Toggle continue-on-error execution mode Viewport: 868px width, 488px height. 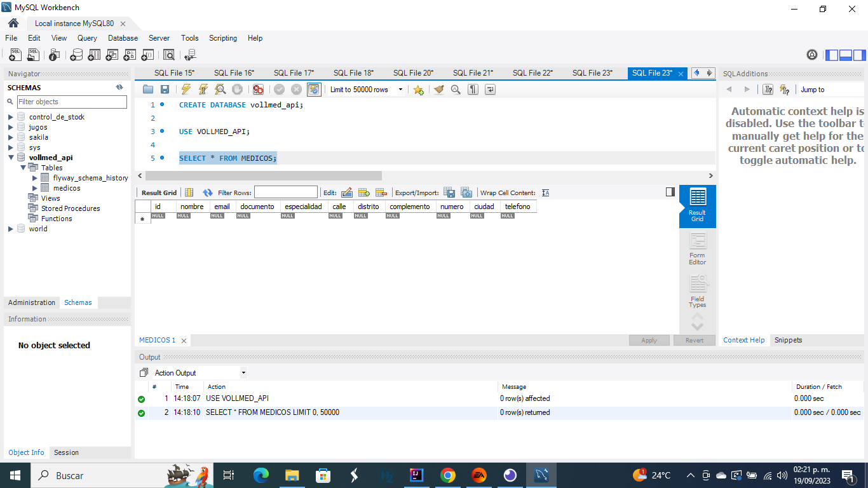click(258, 90)
